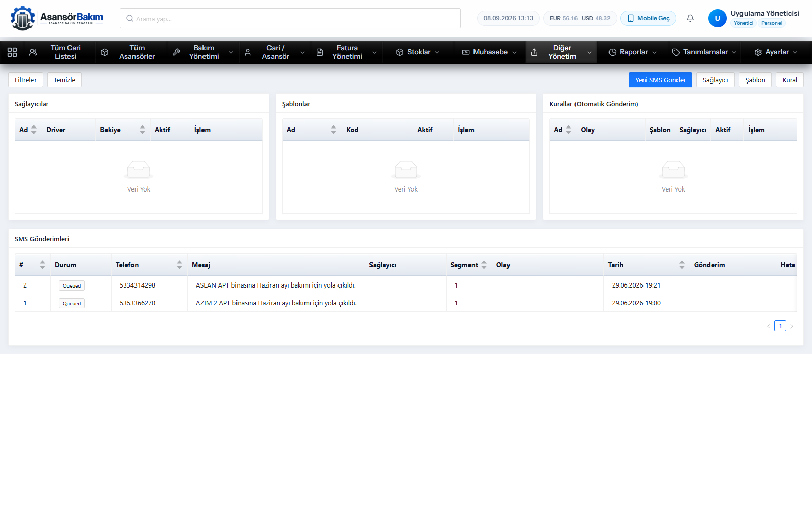
Task: Open the Tanımlamalar menu
Action: pyautogui.click(x=704, y=52)
